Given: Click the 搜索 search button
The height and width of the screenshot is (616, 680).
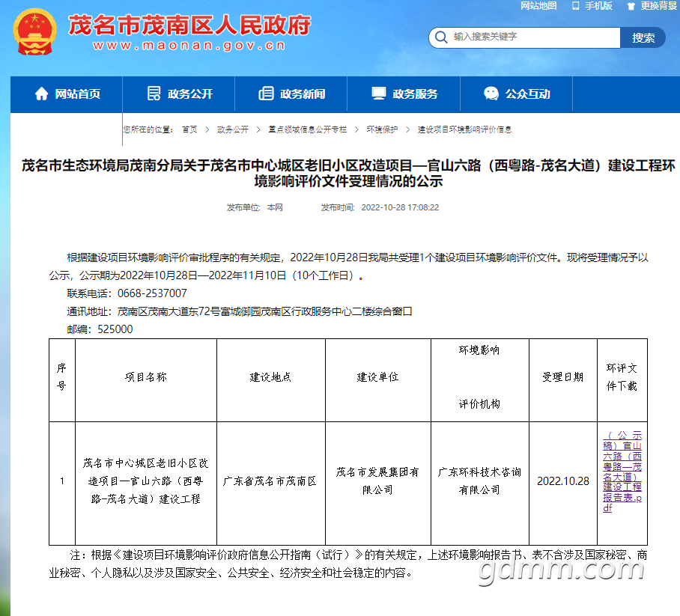Looking at the screenshot, I should click(x=643, y=37).
